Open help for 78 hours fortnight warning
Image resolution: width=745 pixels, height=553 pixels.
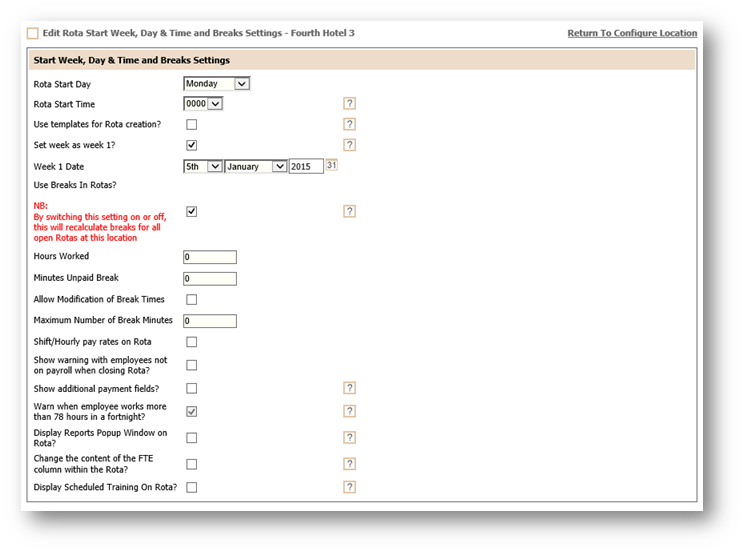pyautogui.click(x=350, y=411)
